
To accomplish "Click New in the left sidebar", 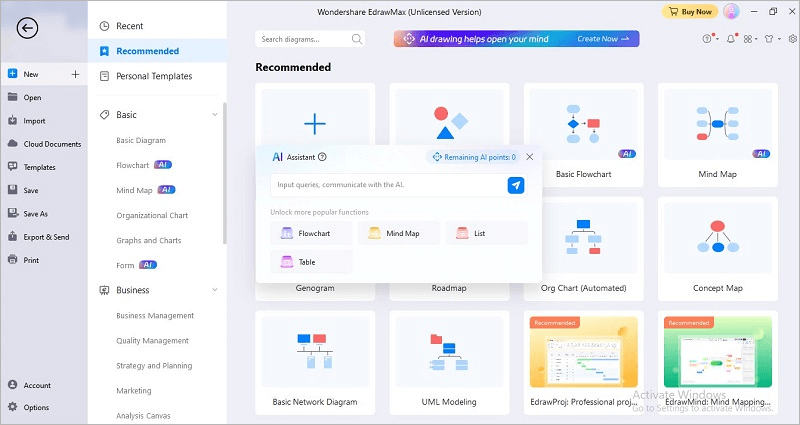I will pos(31,74).
